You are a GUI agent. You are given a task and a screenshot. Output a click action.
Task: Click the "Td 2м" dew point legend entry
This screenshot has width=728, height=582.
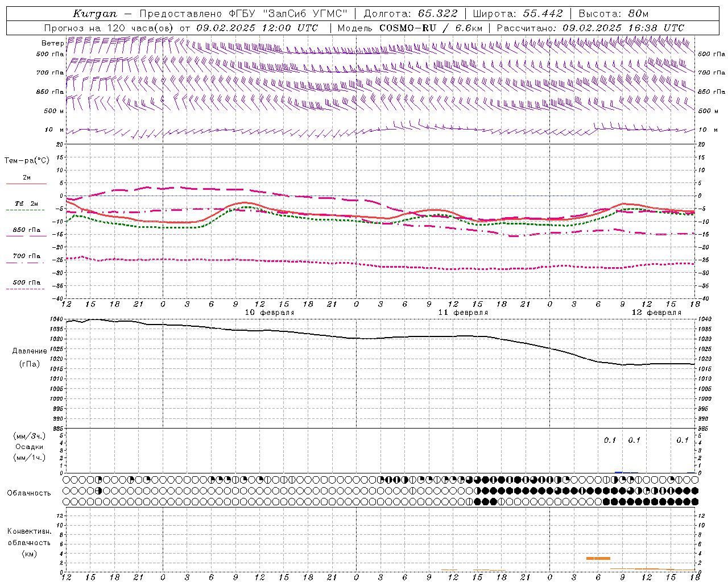coord(26,203)
